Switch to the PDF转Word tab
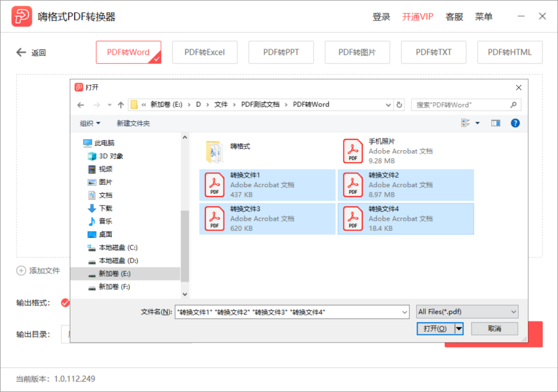Screen dimensions: 558x392 click(129, 52)
